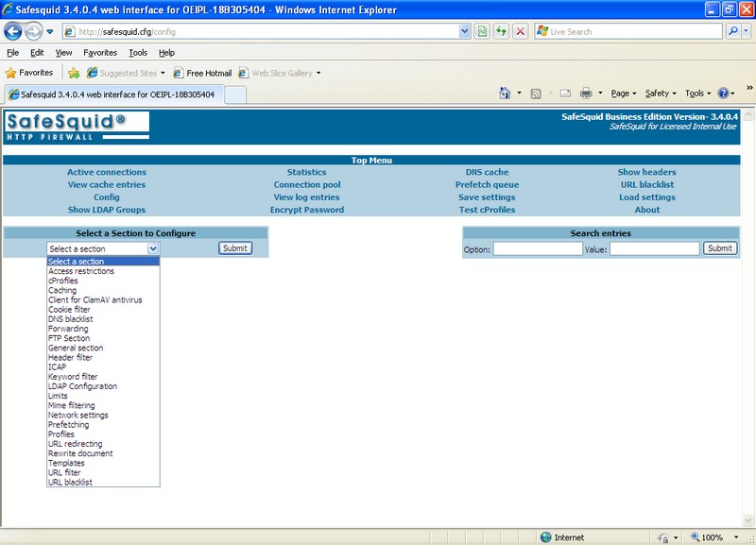The height and width of the screenshot is (545, 756).
Task: Open the Statistics link
Action: 306,172
